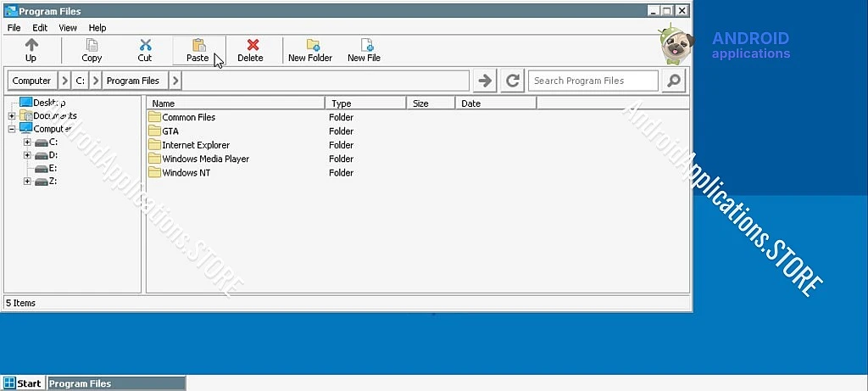Image resolution: width=868 pixels, height=391 pixels.
Task: Click the Computer breadcrumb button
Action: click(x=31, y=81)
